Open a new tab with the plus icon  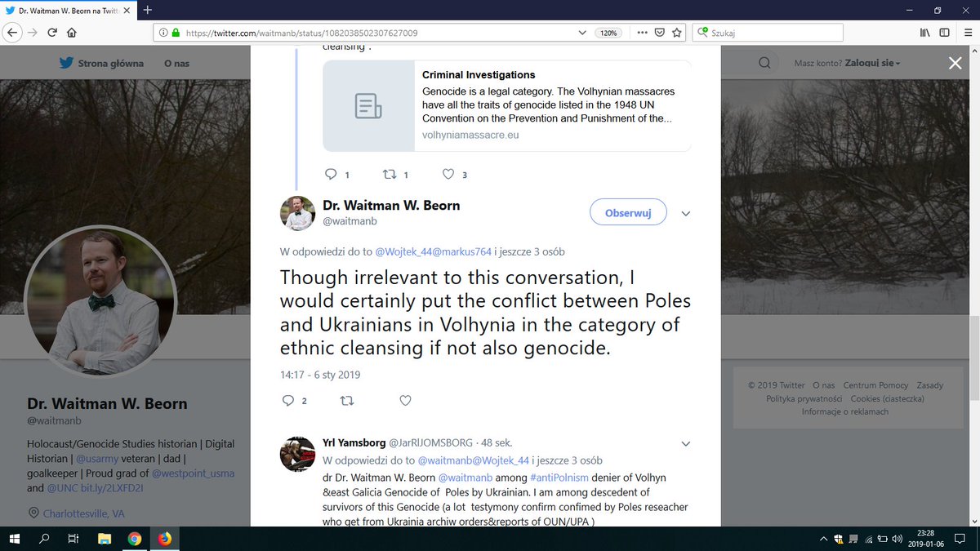(147, 10)
